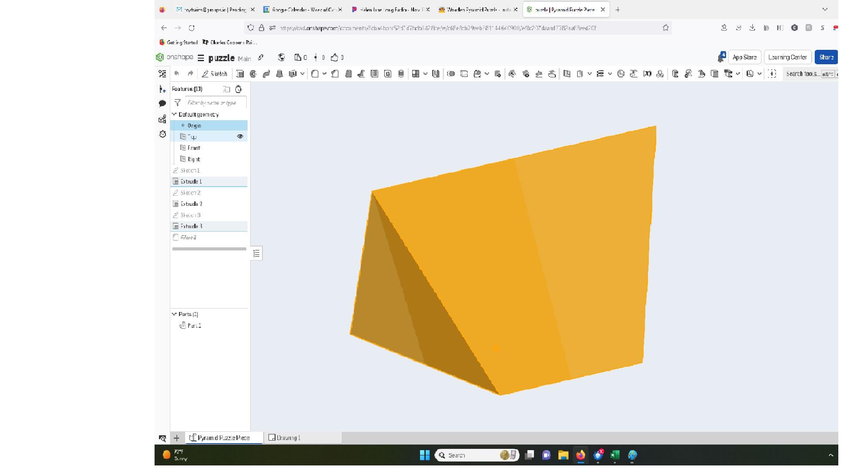Screen dimensions: 868x472
Task: Toggle visibility of the Top plane
Action: tap(240, 136)
